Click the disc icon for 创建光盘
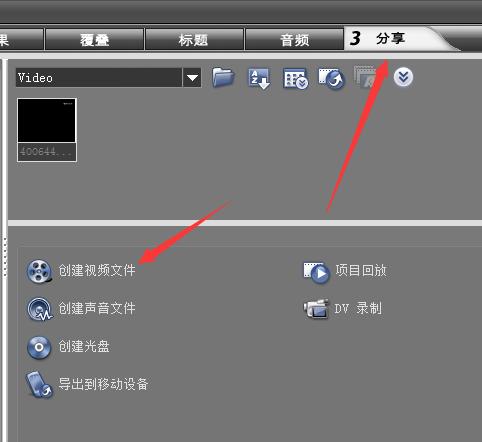The width and height of the screenshot is (482, 442). 39,347
